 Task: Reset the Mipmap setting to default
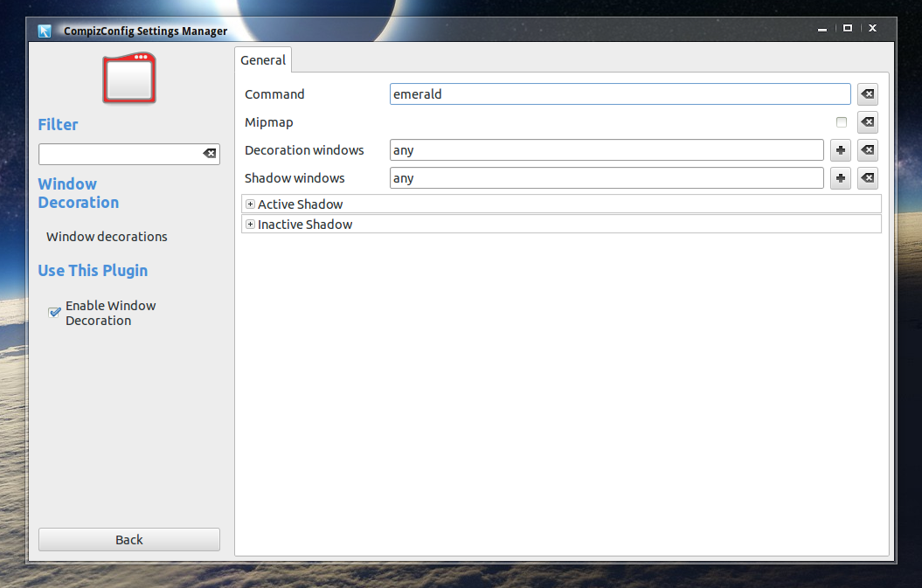pyautogui.click(x=867, y=122)
